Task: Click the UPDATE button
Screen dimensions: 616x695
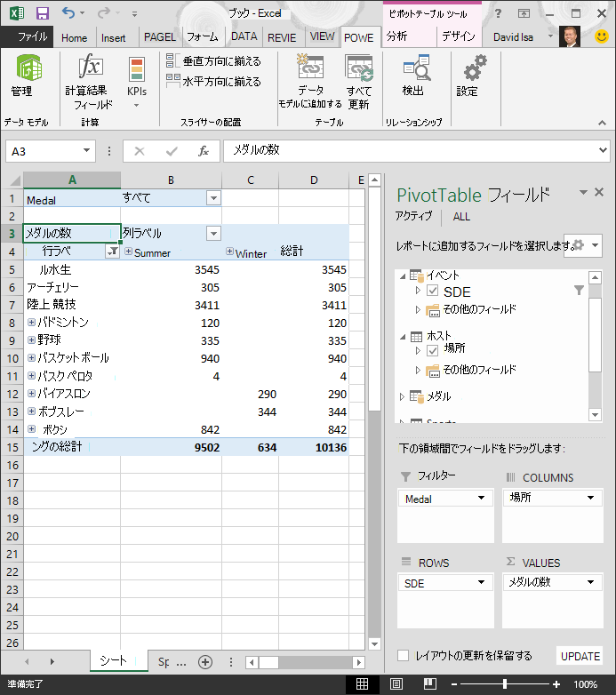Action: [x=580, y=656]
